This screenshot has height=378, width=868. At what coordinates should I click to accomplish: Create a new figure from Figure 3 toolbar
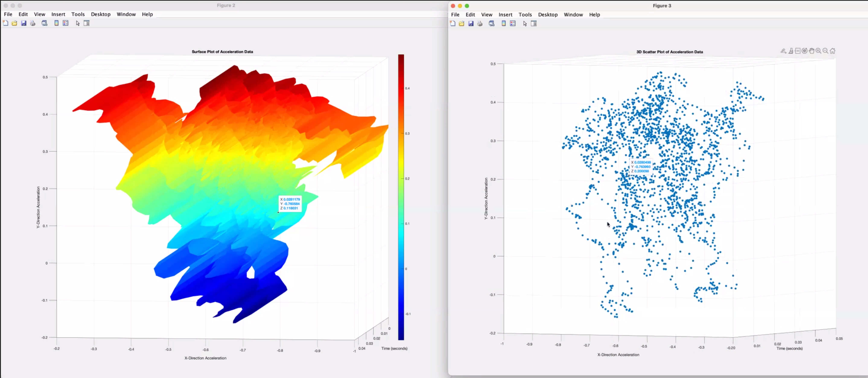click(452, 23)
